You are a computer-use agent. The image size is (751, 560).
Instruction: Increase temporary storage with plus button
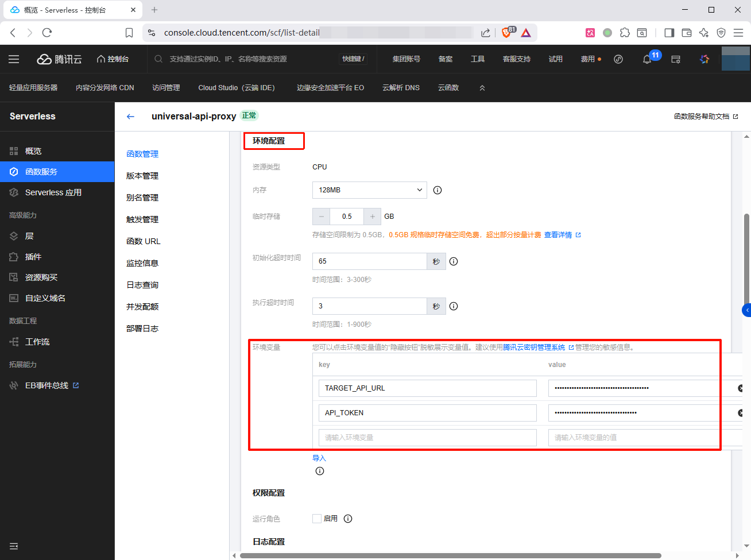pos(373,217)
